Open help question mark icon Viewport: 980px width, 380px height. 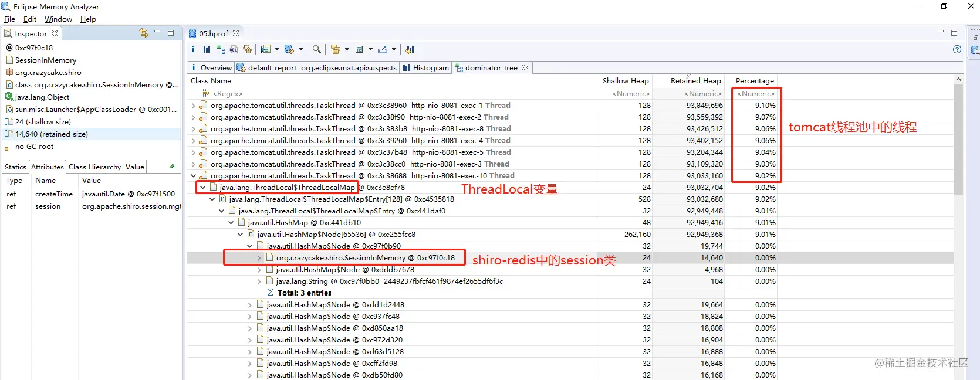click(957, 49)
